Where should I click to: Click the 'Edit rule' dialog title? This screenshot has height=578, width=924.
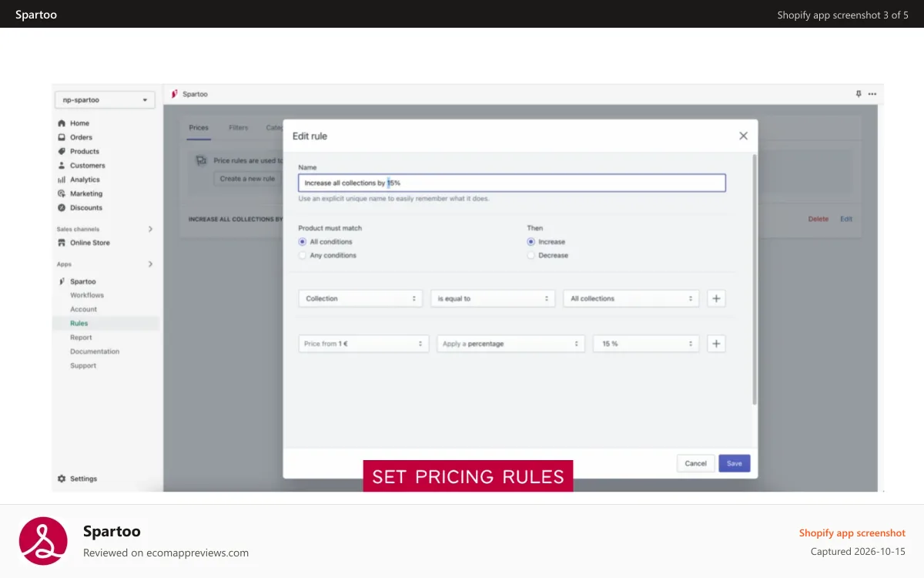(x=310, y=136)
